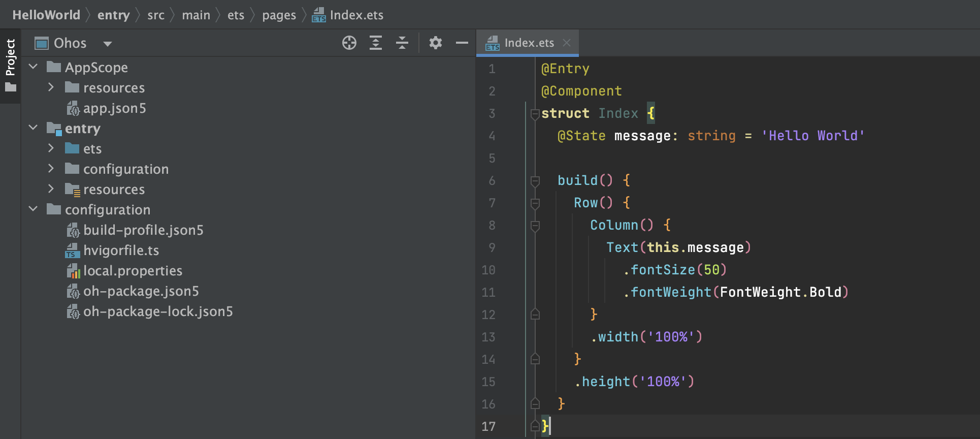This screenshot has height=439, width=980.
Task: Click the app.json5 file icon
Action: pyautogui.click(x=73, y=108)
